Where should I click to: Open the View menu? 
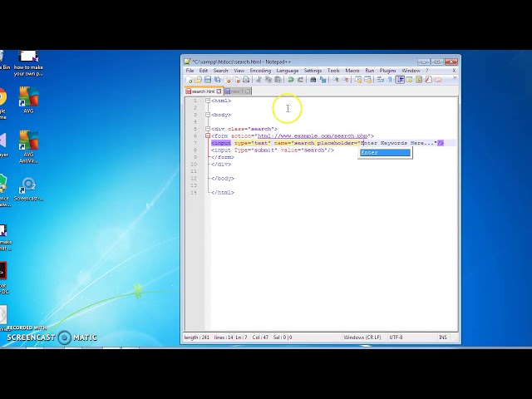point(239,71)
